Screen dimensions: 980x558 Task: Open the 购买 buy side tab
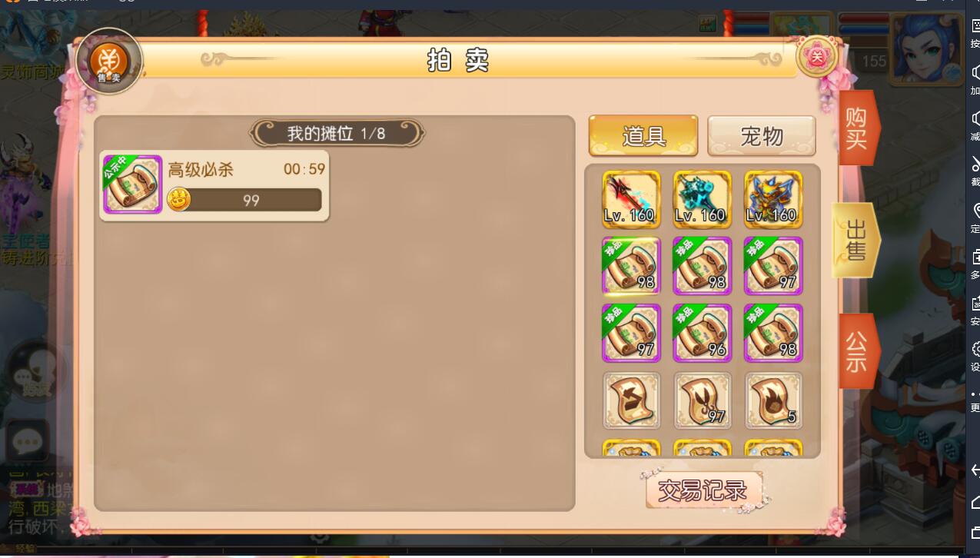point(856,128)
